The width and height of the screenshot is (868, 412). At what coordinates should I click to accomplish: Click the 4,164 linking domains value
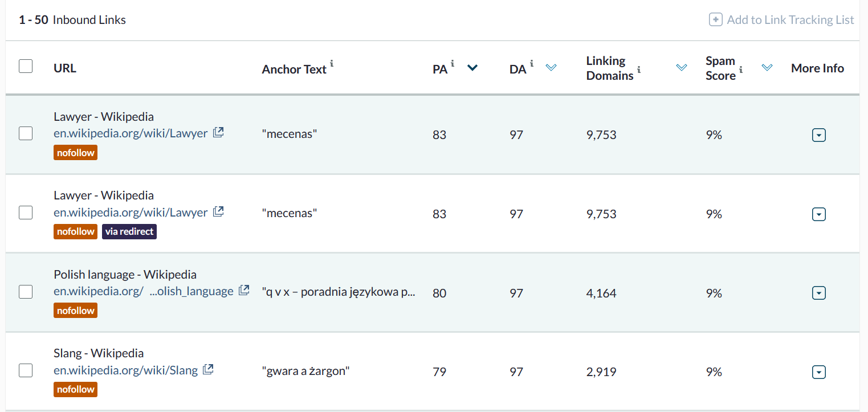pyautogui.click(x=601, y=293)
